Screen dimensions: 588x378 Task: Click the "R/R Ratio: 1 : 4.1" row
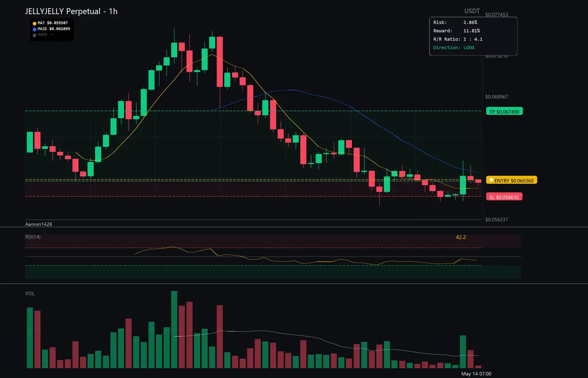click(458, 39)
